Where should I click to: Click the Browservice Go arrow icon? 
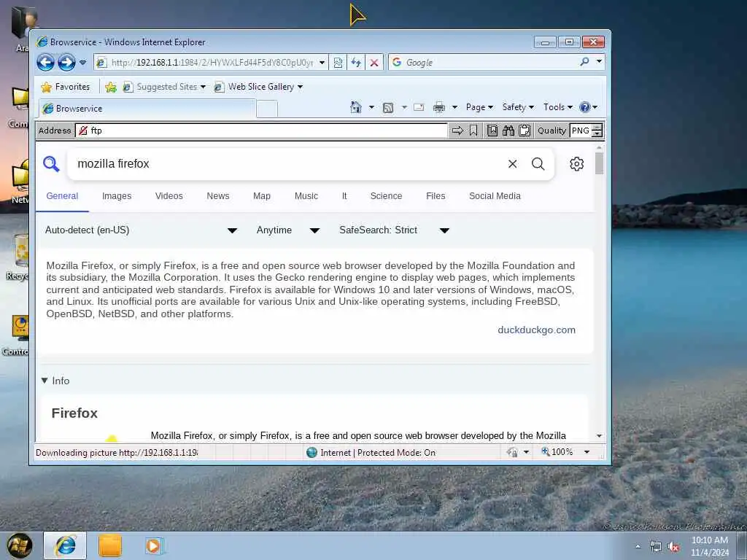457,131
